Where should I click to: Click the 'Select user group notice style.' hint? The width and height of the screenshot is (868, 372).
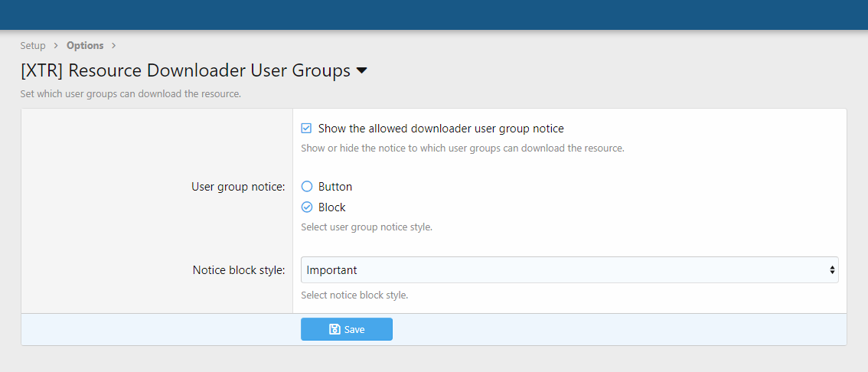tap(367, 227)
